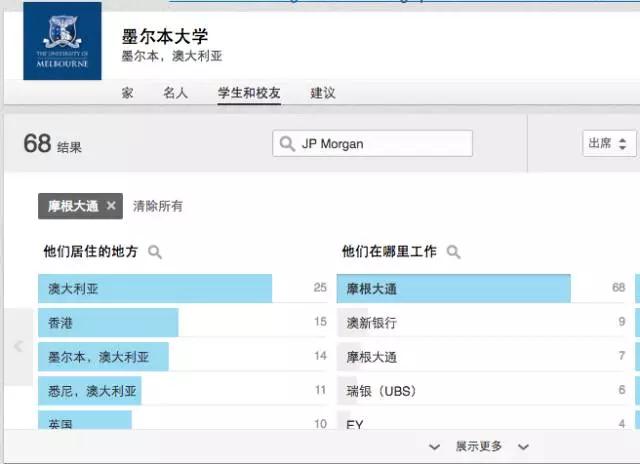The width and height of the screenshot is (640, 464).
Task: Toggle the 澳新银行 company filter
Action: [371, 323]
